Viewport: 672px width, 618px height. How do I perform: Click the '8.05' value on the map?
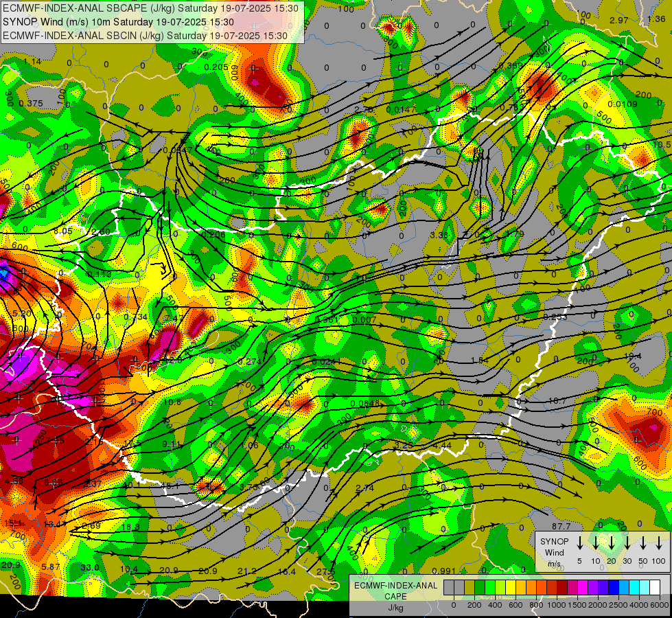point(62,231)
